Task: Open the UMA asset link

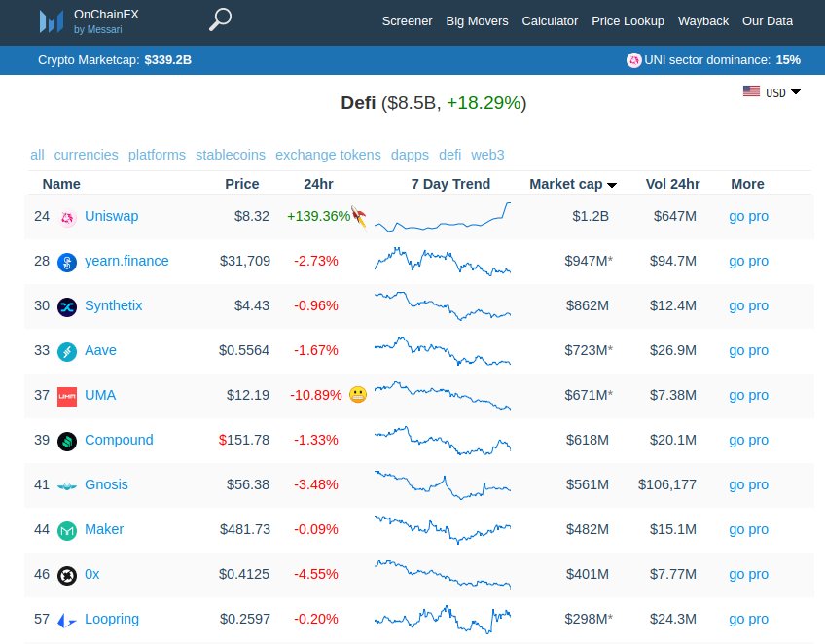Action: pyautogui.click(x=100, y=395)
